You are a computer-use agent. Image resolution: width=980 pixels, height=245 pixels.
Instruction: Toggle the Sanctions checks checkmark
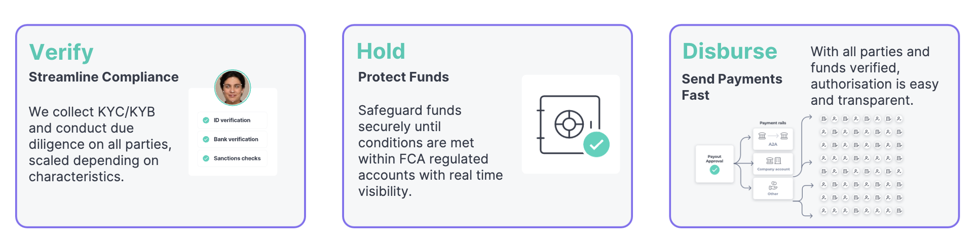tap(206, 158)
